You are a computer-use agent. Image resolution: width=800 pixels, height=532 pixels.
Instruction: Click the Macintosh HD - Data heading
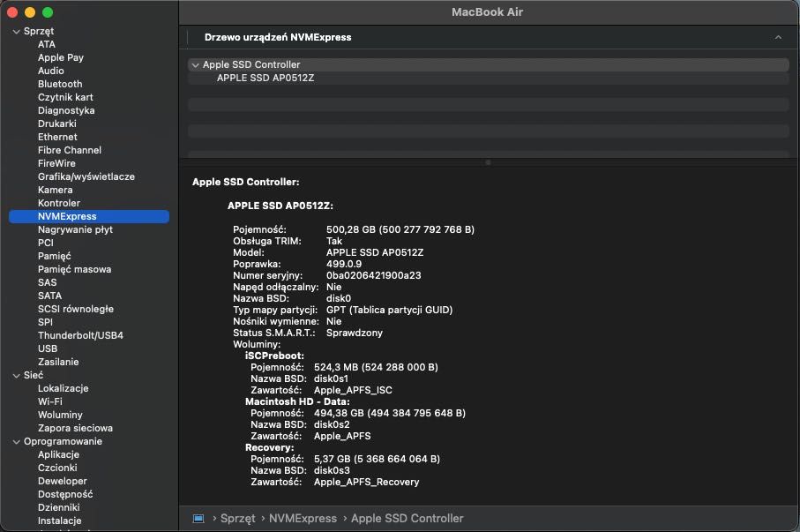(297, 401)
